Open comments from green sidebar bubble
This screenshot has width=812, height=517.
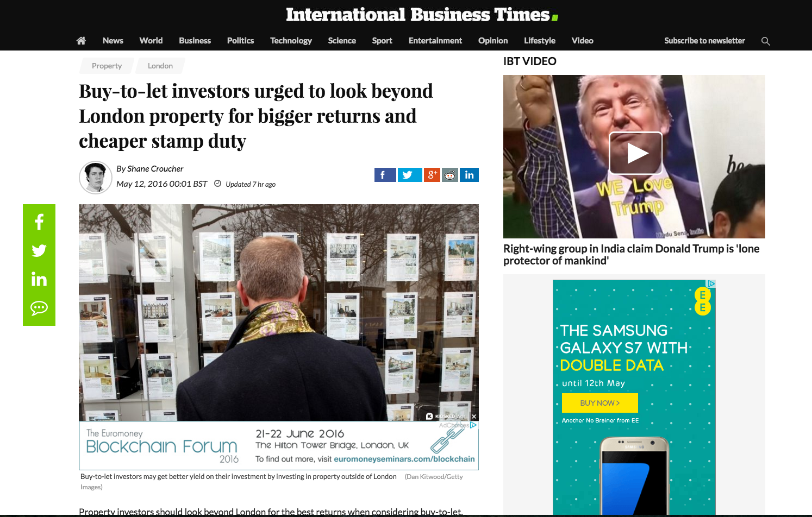pos(39,308)
